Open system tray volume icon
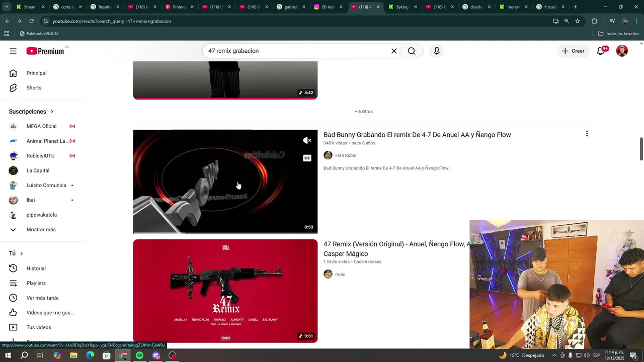 [587, 355]
